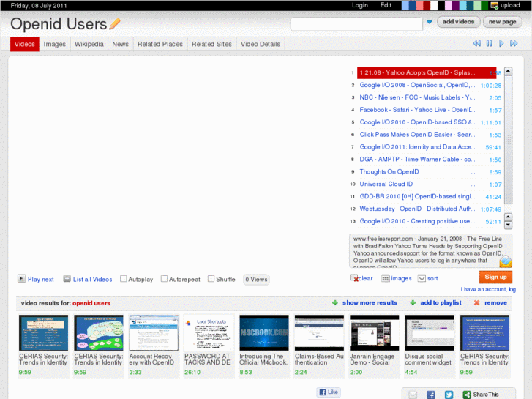Expand List all Videos
Image resolution: width=532 pixels, height=399 pixels.
click(67, 279)
